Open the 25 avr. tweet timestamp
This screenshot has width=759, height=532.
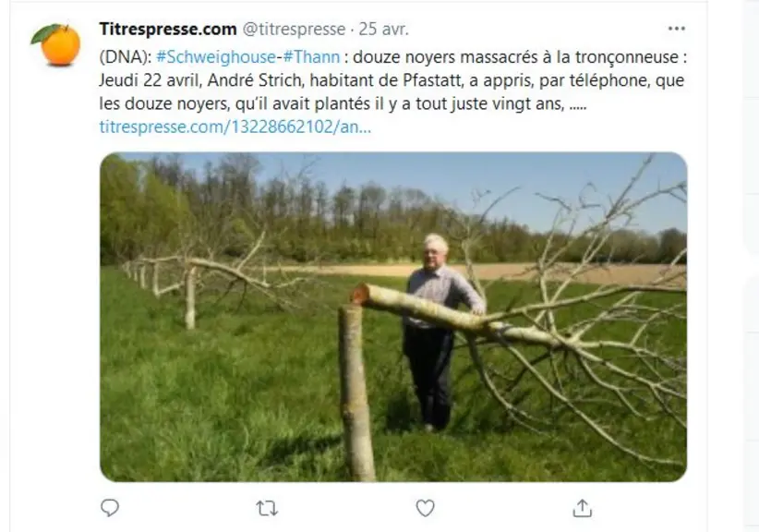(384, 29)
